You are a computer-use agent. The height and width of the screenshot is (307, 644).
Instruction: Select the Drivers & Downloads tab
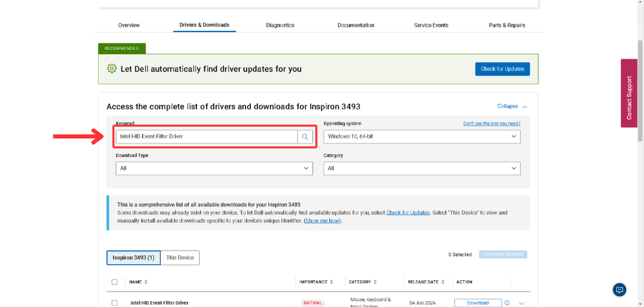(x=204, y=25)
